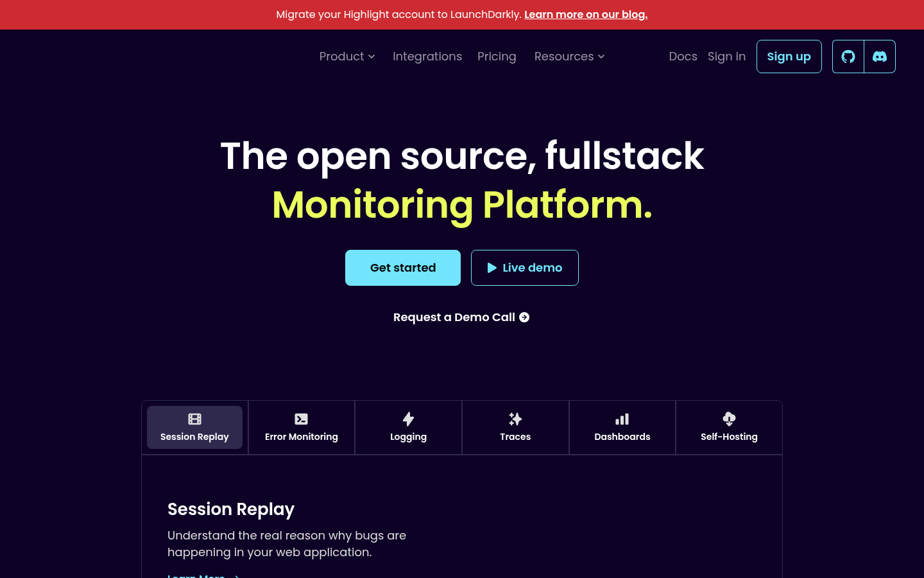Click the Error Monitoring terminal icon
This screenshot has width=924, height=578.
(x=302, y=419)
